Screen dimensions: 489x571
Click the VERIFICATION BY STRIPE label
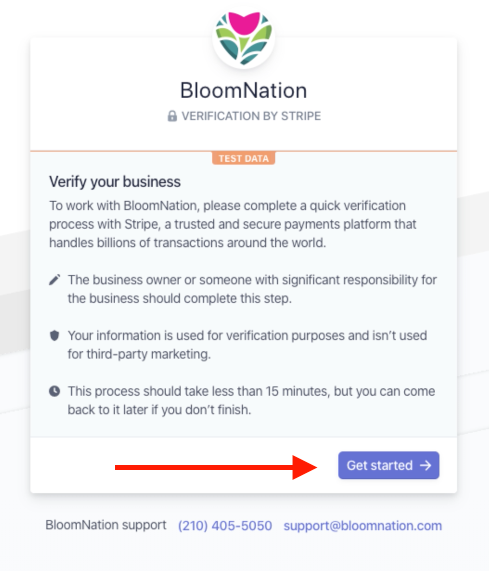(251, 116)
